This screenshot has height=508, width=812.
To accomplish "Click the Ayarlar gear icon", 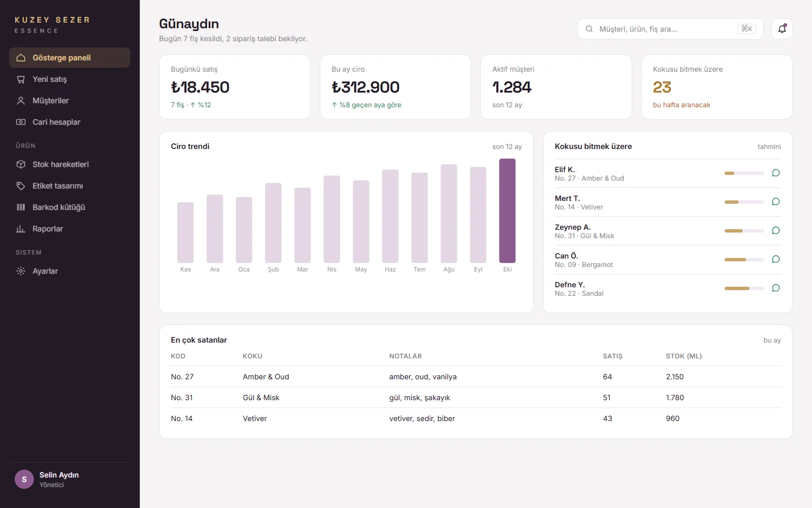I will pyautogui.click(x=21, y=271).
